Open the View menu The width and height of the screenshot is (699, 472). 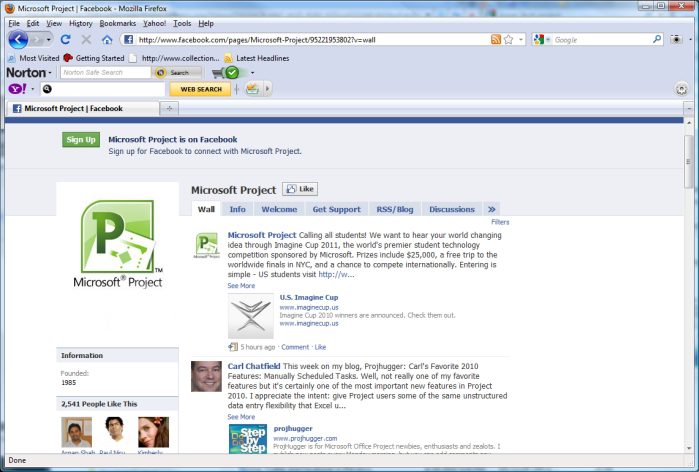pos(54,23)
